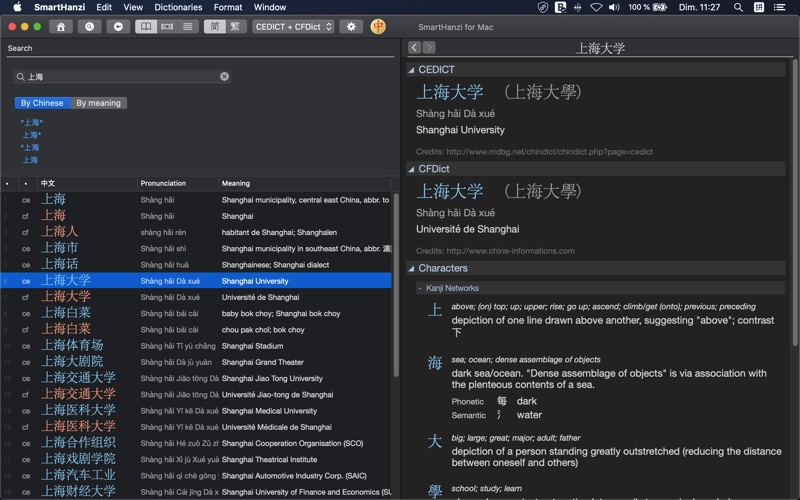800x500 pixels.
Task: Switch to traditional characters 繁
Action: (235, 27)
